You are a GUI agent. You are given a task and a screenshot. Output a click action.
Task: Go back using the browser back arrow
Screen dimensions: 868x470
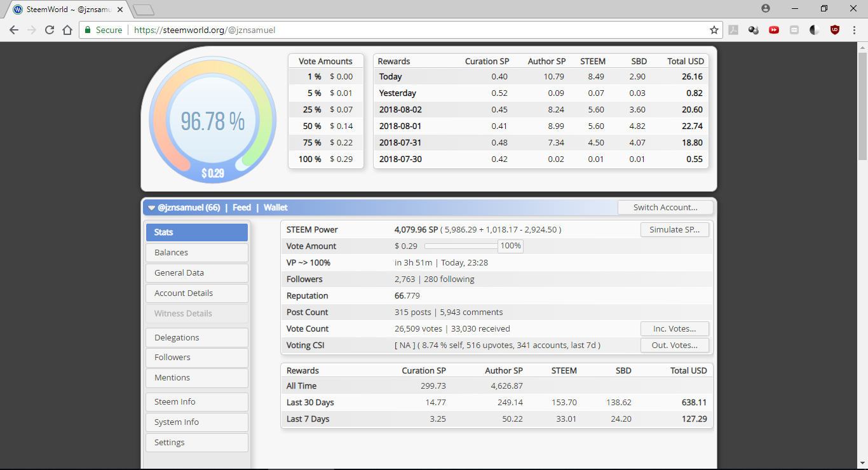coord(14,30)
